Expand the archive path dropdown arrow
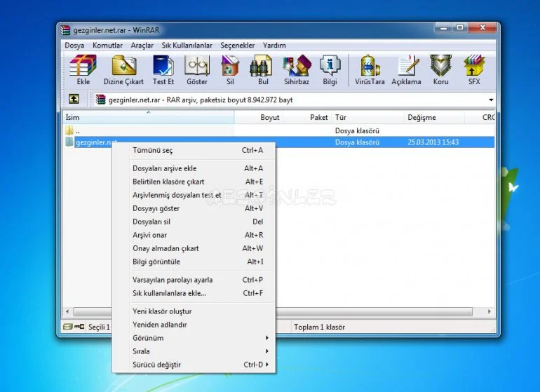 (x=491, y=100)
